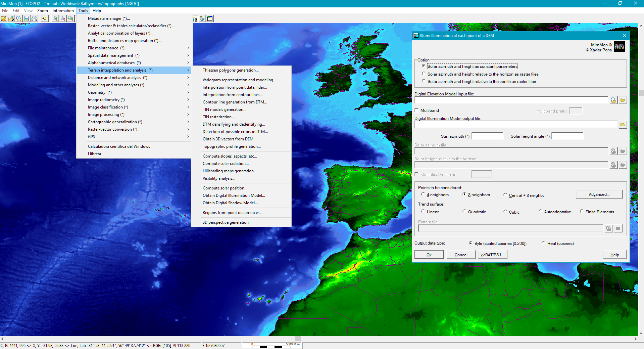644x349 pixels.
Task: Click the Ok button in Illum dialog
Action: pos(429,255)
